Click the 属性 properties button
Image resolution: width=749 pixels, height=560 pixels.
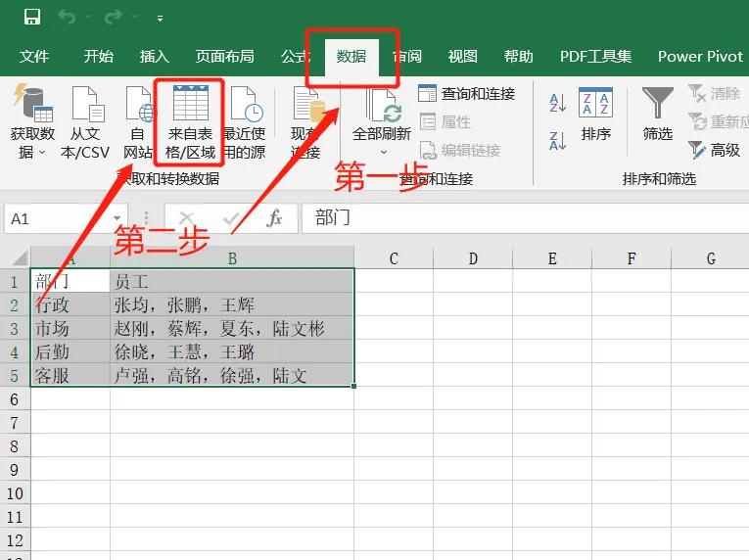(x=445, y=121)
